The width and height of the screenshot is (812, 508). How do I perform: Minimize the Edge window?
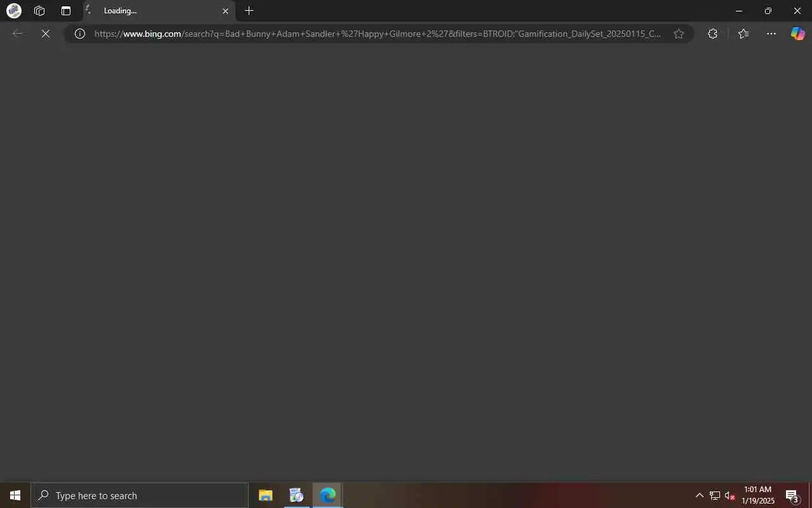[x=739, y=11]
